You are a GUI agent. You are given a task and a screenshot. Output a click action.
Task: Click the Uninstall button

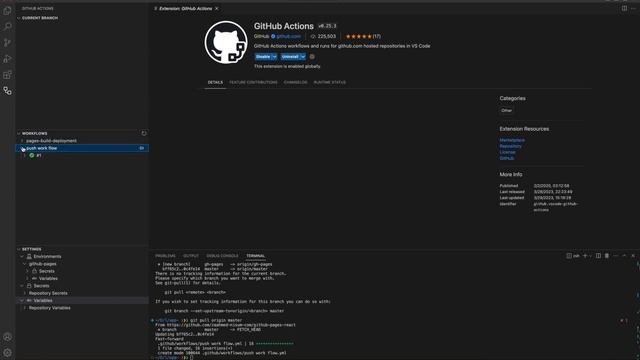pyautogui.click(x=290, y=57)
